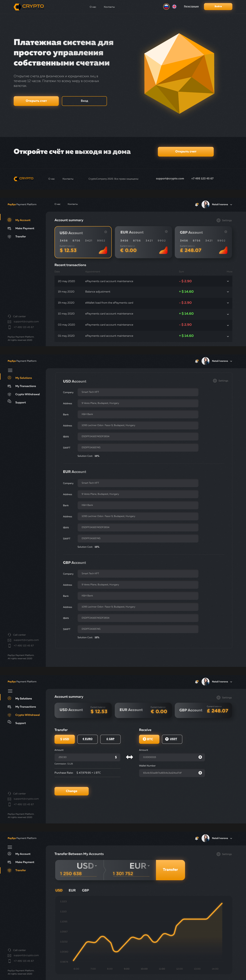This screenshot has height=980, width=246.
Task: Open Settings gear on the USD Account details panel
Action: 215,381
